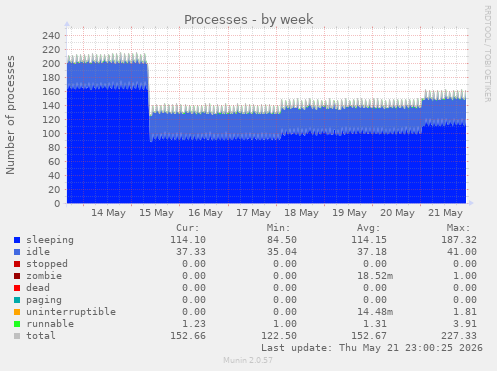This screenshot has height=371, width=497.
Task: Click the 'Max:' column header
Action: (459, 228)
